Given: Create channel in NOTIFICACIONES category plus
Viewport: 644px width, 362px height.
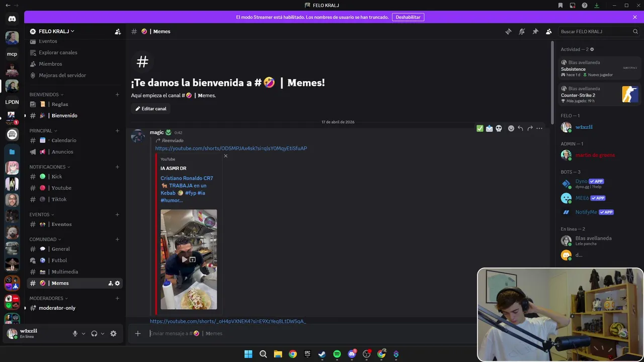Looking at the screenshot, I should [117, 167].
